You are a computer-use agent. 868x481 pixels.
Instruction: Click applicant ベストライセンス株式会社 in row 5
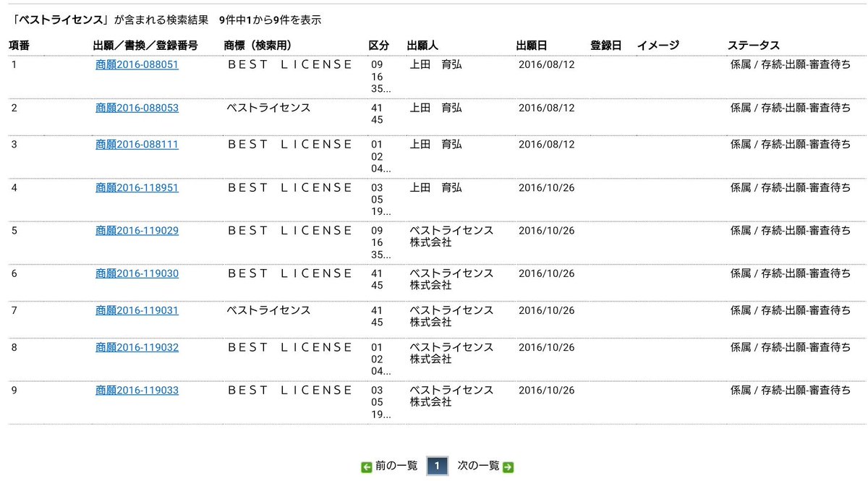point(452,237)
